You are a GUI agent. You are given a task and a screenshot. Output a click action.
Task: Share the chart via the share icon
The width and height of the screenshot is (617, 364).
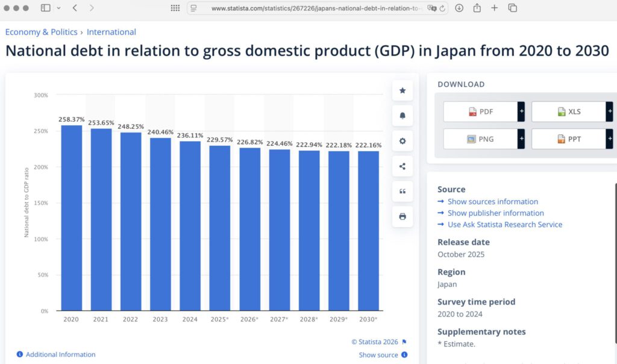402,166
